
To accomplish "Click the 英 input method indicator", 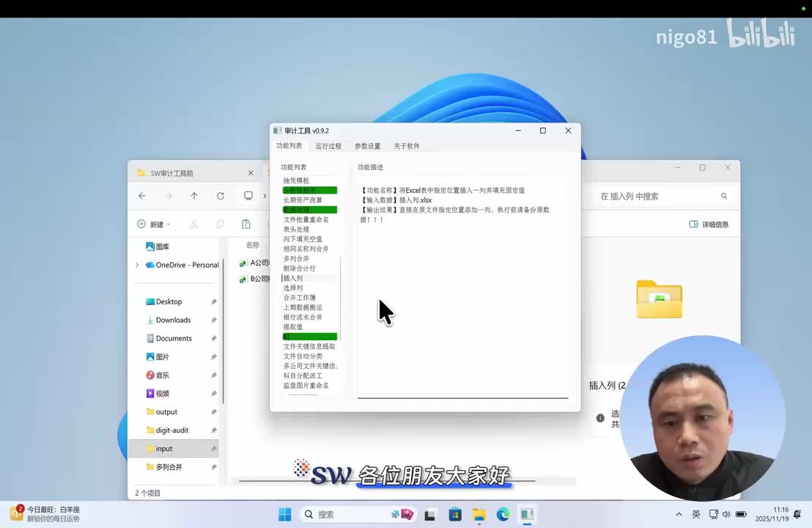I will click(x=696, y=515).
